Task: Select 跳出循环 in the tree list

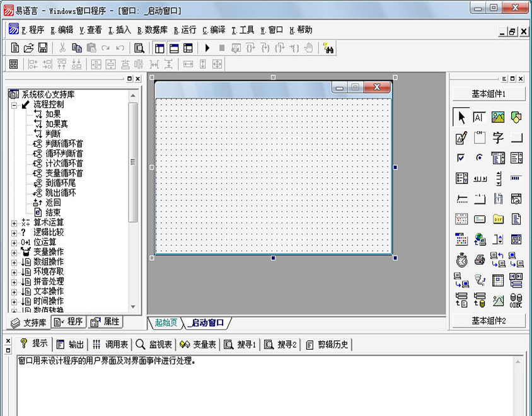Action: (x=61, y=193)
